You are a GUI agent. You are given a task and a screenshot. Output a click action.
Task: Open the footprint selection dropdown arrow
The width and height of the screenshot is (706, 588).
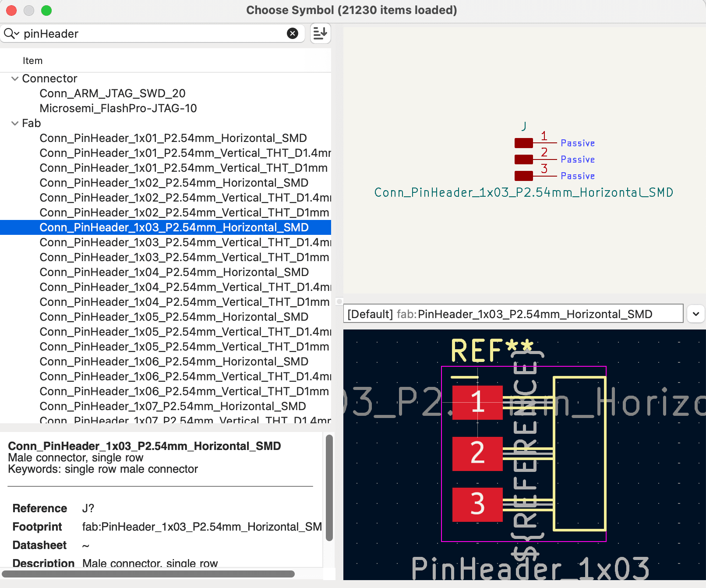coord(696,314)
